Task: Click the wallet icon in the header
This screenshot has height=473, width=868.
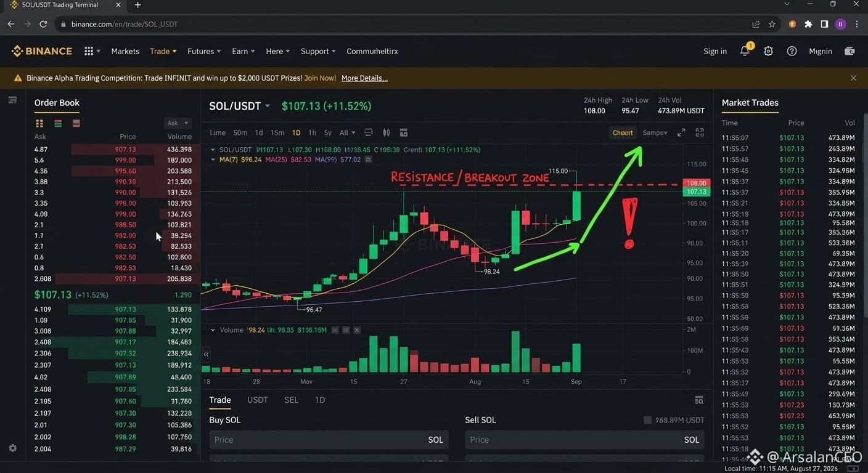Action: (850, 51)
